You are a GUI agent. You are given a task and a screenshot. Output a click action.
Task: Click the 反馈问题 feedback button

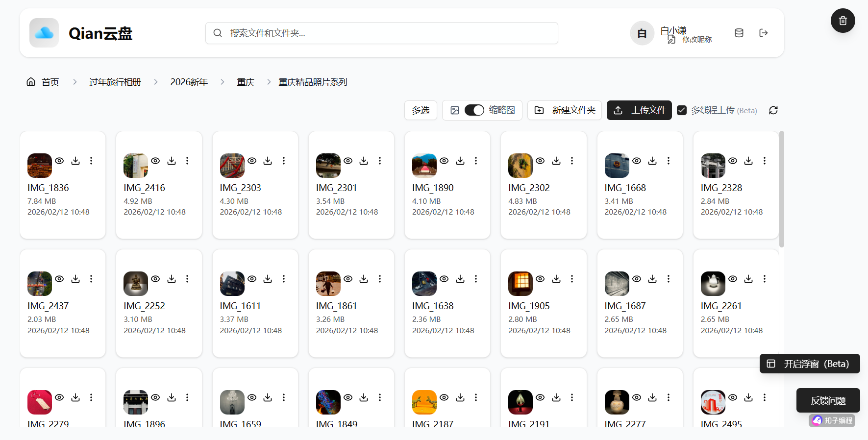click(x=828, y=400)
